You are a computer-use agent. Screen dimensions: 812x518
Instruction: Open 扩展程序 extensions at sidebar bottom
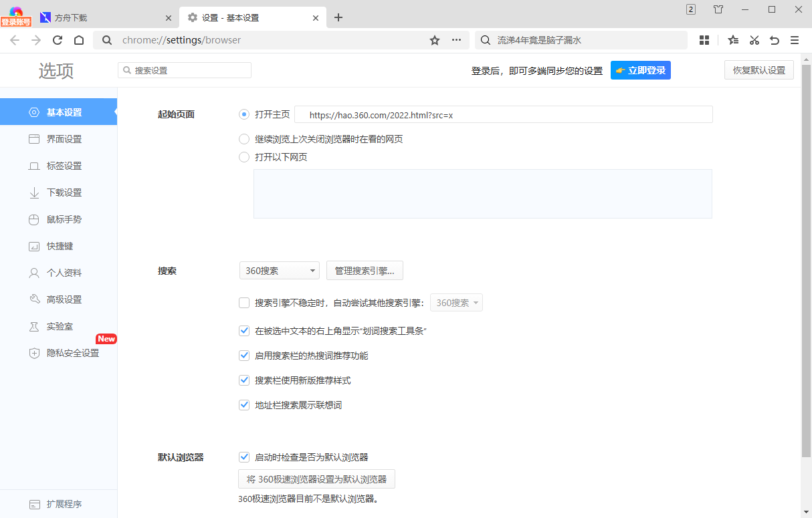tap(58, 503)
